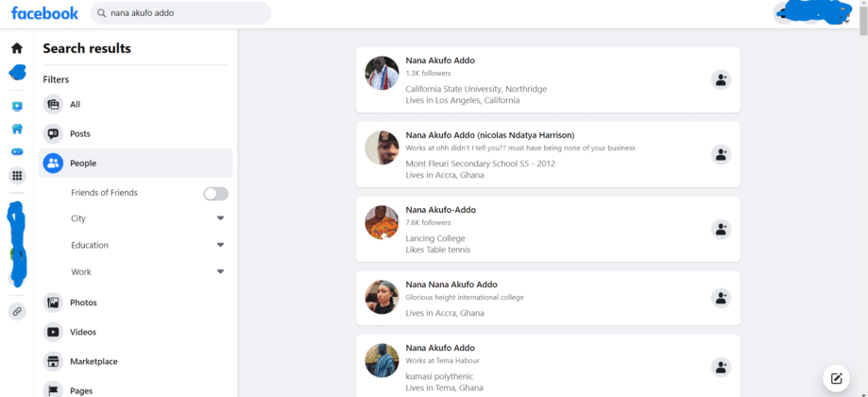868x397 pixels.
Task: Expand the City filter dropdown
Action: (220, 218)
